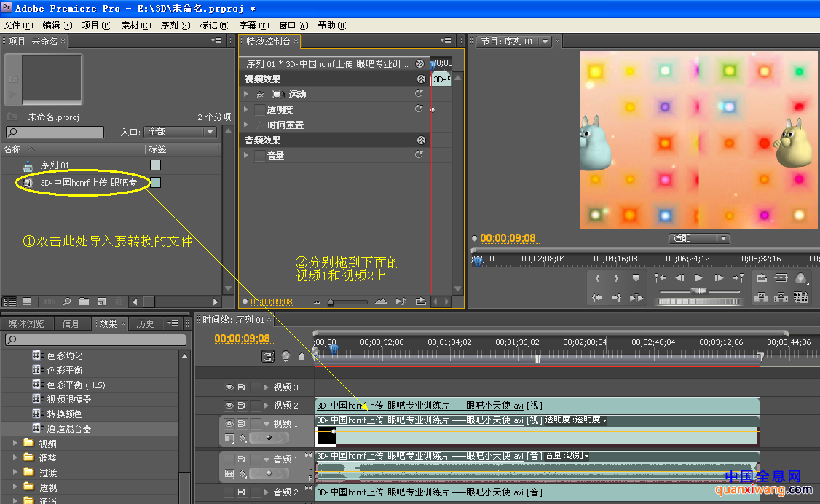Hide the 视频 2 track output

[x=229, y=405]
